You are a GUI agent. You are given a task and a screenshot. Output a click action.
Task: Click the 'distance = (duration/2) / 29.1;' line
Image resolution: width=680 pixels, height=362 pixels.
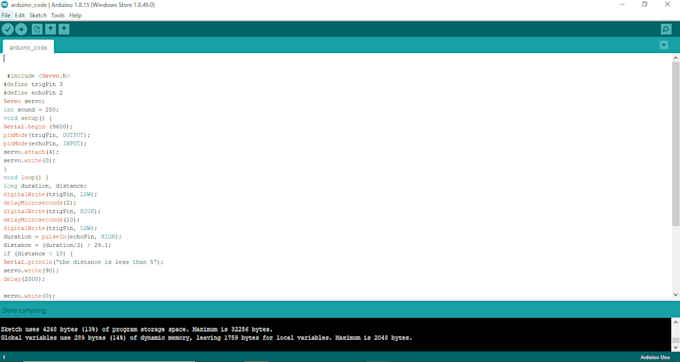57,245
